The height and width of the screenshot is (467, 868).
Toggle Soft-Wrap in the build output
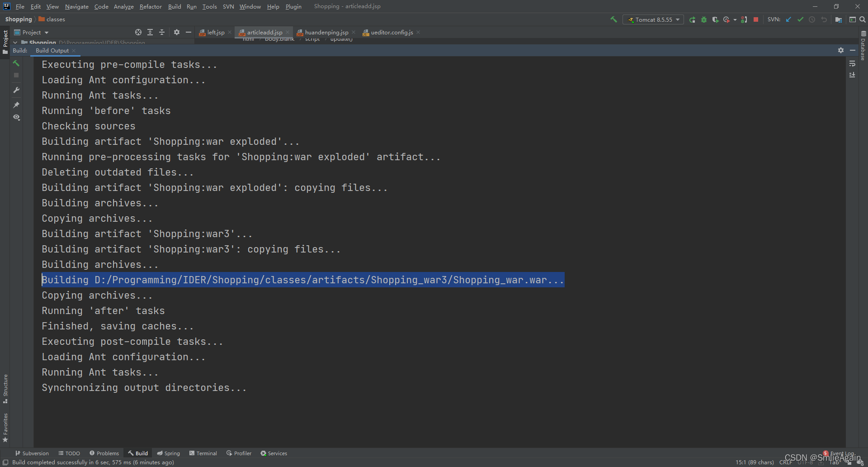(x=852, y=63)
